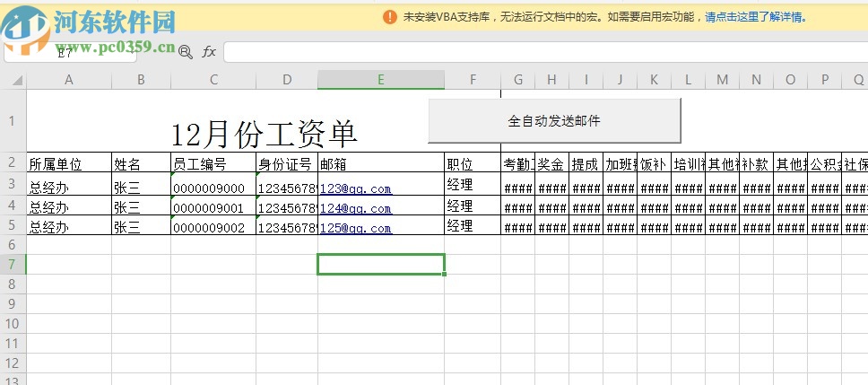This screenshot has height=385, width=868.
Task: Click the 补款 header cell
Action: [756, 162]
